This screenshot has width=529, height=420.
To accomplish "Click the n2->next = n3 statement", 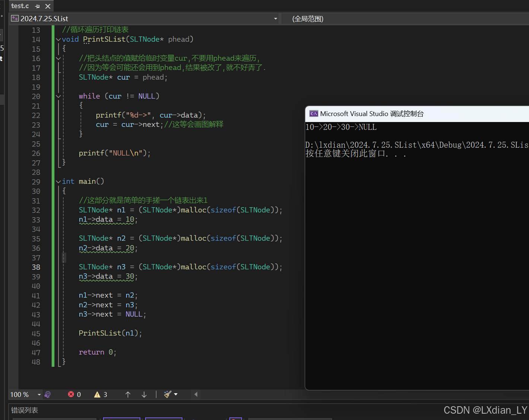I will pos(108,305).
